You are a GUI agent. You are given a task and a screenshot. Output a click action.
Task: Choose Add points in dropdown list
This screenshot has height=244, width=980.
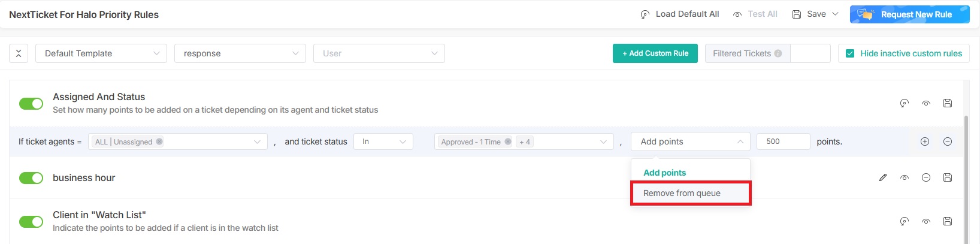click(665, 173)
